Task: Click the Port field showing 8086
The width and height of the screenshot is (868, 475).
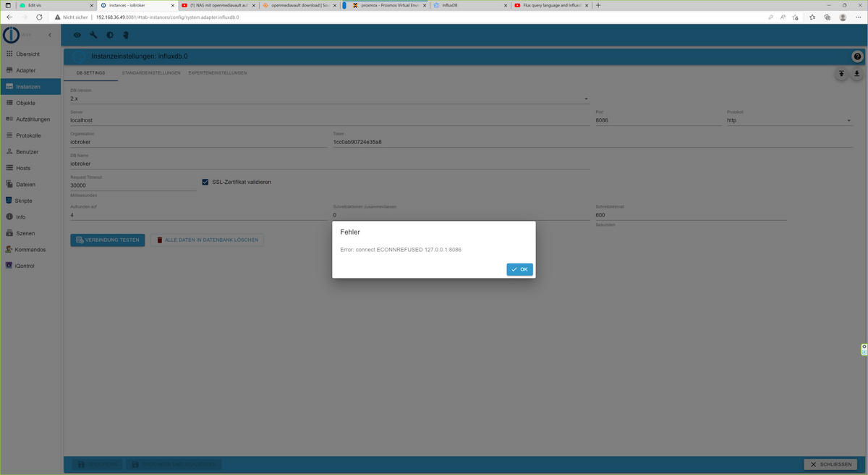Action: tap(658, 120)
